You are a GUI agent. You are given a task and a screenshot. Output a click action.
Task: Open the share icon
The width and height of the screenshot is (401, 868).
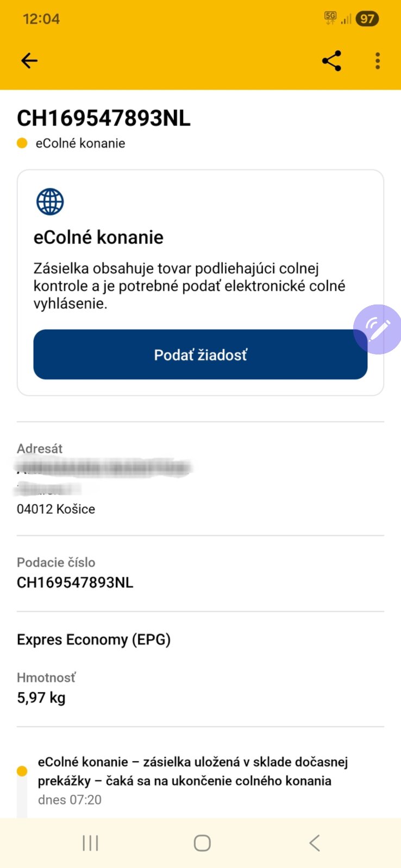[x=331, y=61]
